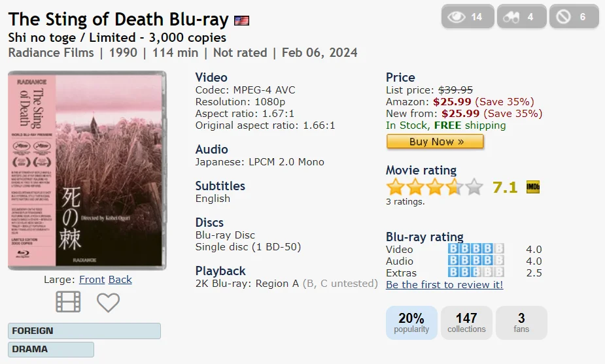605x364 pixels.
Task: Click the film strip icon below cover
Action: [x=68, y=301]
